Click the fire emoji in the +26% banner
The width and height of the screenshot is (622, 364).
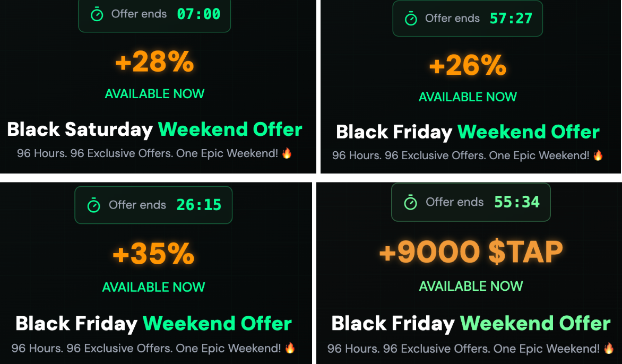point(598,155)
